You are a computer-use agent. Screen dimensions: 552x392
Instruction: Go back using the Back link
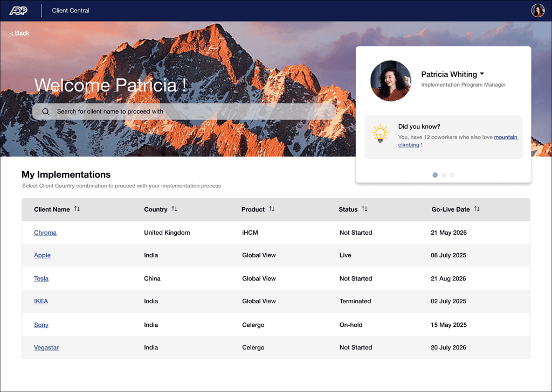click(19, 33)
